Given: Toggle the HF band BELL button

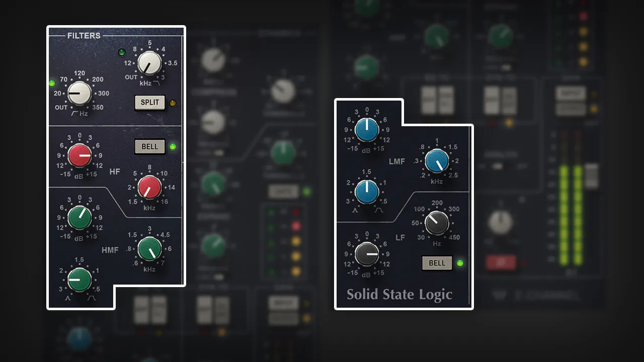Looking at the screenshot, I should (x=150, y=147).
